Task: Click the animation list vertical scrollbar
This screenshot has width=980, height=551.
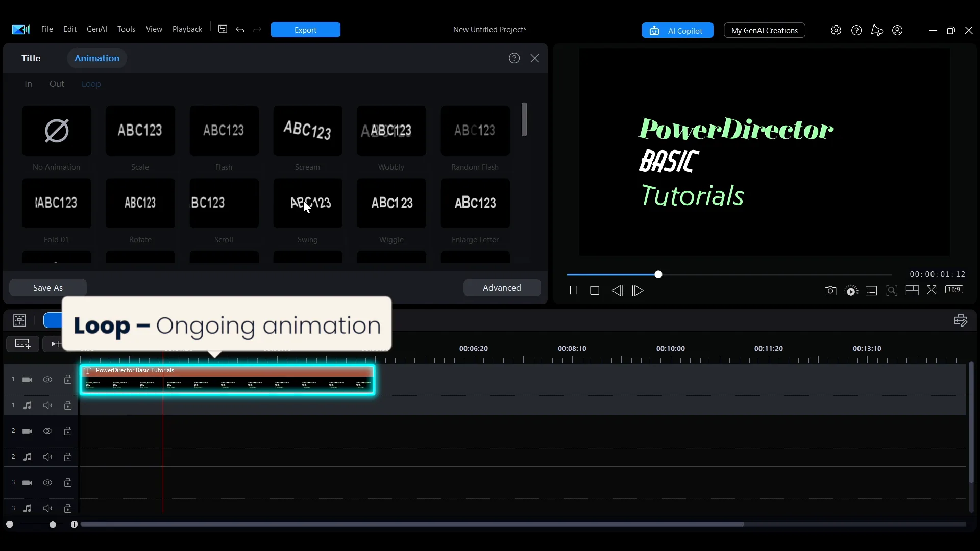Action: click(524, 119)
